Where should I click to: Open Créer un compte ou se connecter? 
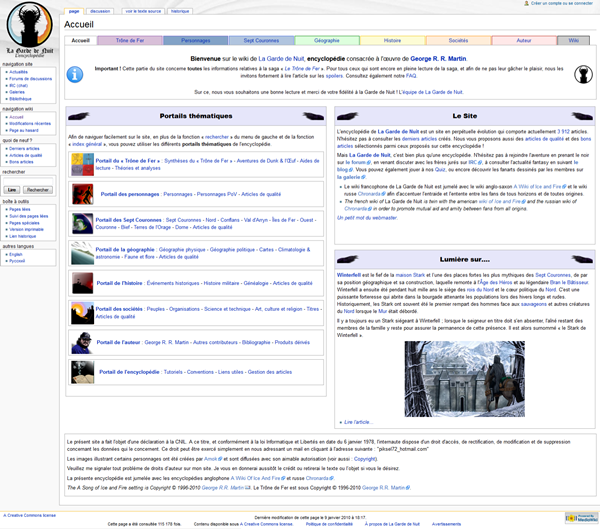coord(561,3)
